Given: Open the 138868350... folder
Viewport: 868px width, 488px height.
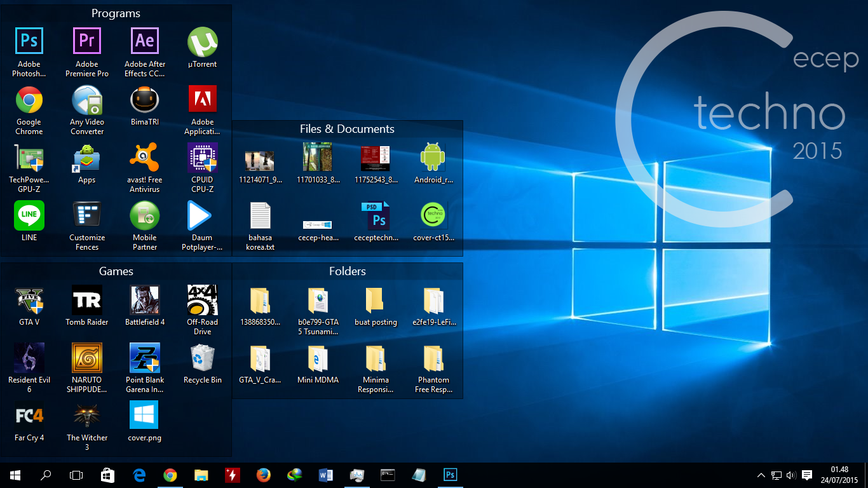Looking at the screenshot, I should coord(260,300).
